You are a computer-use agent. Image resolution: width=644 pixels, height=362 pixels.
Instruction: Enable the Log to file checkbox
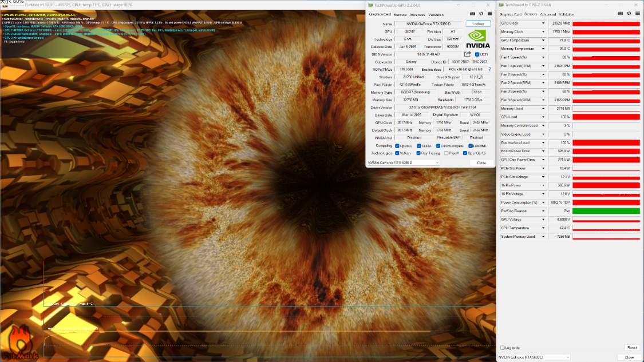(x=502, y=348)
